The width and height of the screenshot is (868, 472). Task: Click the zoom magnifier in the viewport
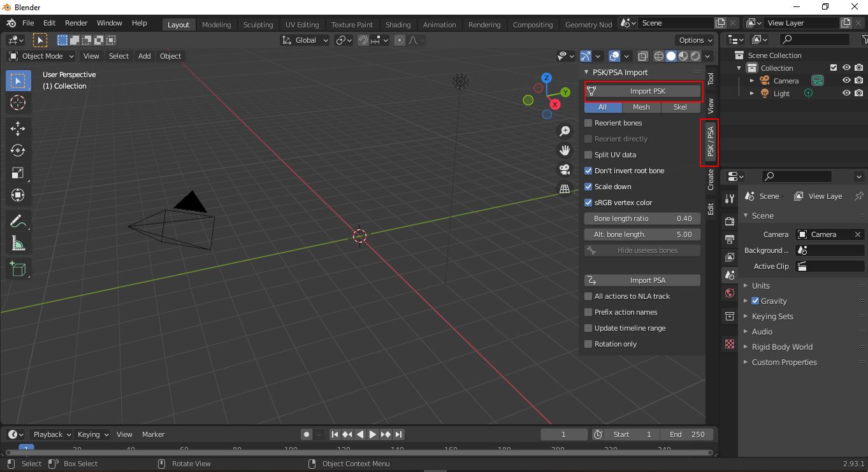[565, 131]
